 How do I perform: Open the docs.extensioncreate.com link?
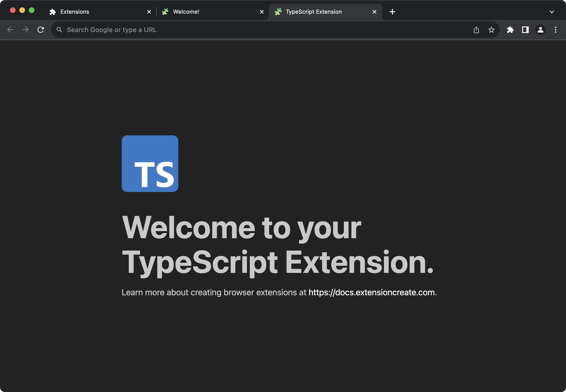pos(371,292)
